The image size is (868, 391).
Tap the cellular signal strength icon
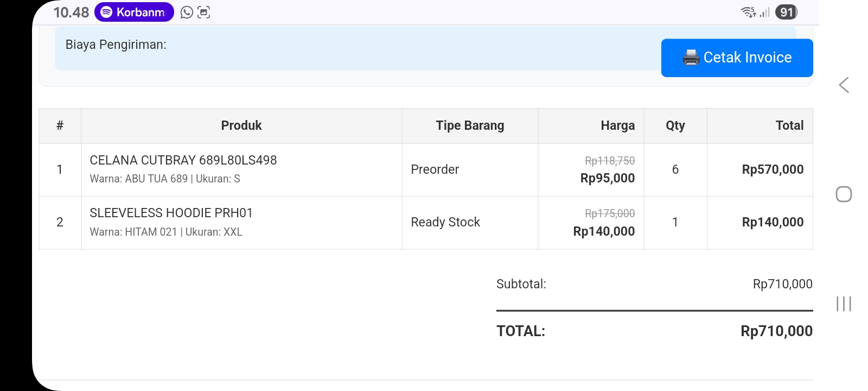(x=765, y=12)
